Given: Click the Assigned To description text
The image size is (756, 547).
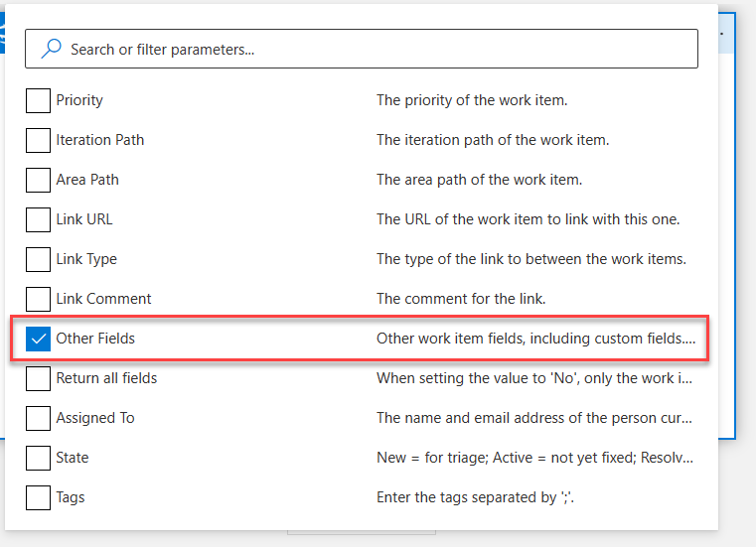Looking at the screenshot, I should 534,418.
